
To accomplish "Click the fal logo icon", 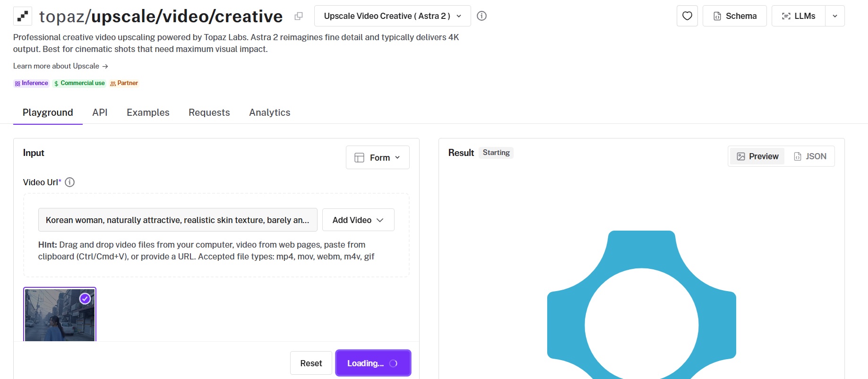I will [22, 16].
